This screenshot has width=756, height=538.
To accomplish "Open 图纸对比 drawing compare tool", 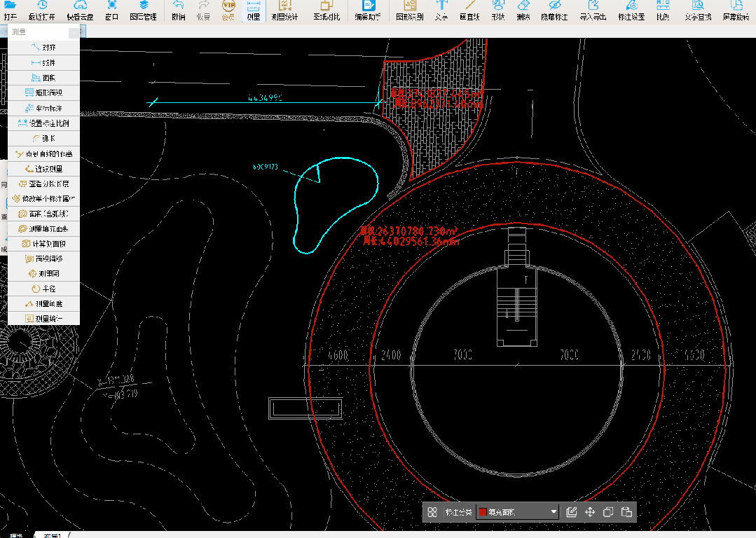I will [327, 11].
